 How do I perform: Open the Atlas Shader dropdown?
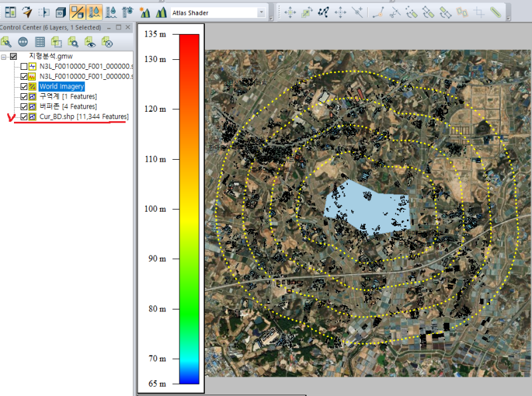pyautogui.click(x=261, y=13)
